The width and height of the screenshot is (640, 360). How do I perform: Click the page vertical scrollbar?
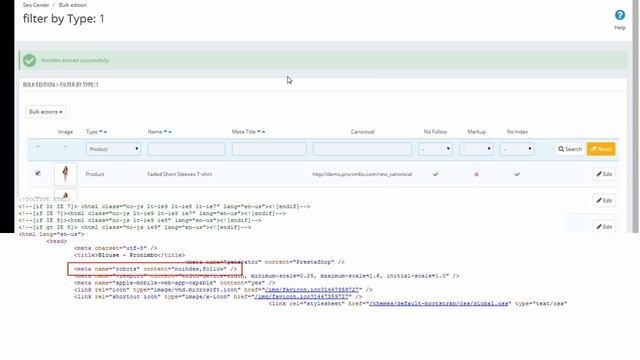(636, 116)
